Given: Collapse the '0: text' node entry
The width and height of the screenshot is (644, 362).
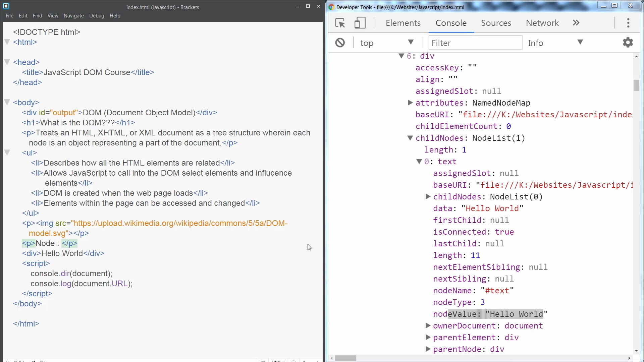Looking at the screenshot, I should (x=419, y=161).
